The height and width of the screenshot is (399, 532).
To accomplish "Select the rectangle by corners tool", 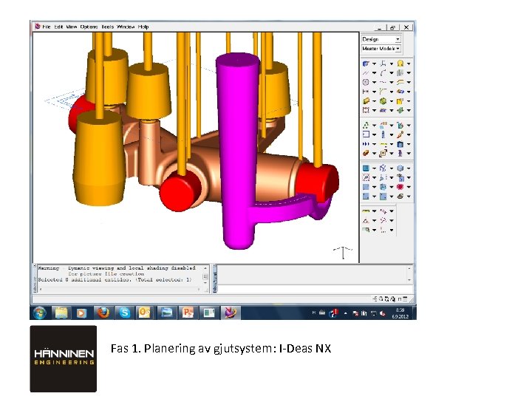I will (x=366, y=110).
